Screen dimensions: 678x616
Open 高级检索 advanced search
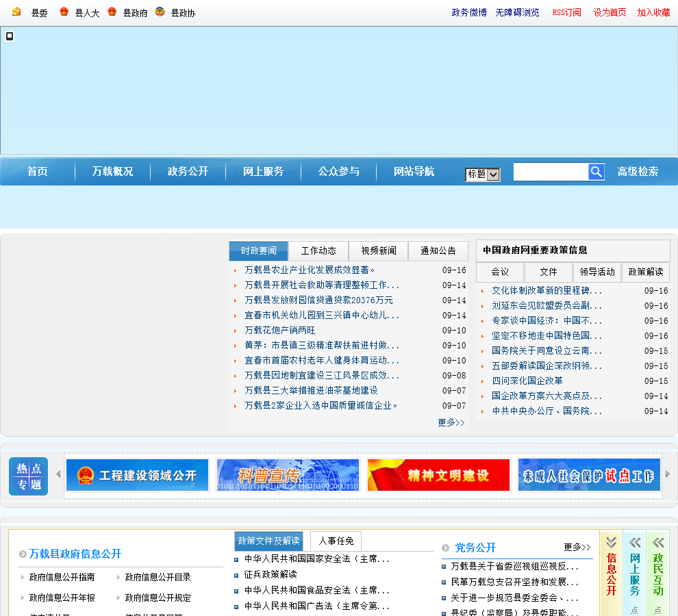click(638, 172)
